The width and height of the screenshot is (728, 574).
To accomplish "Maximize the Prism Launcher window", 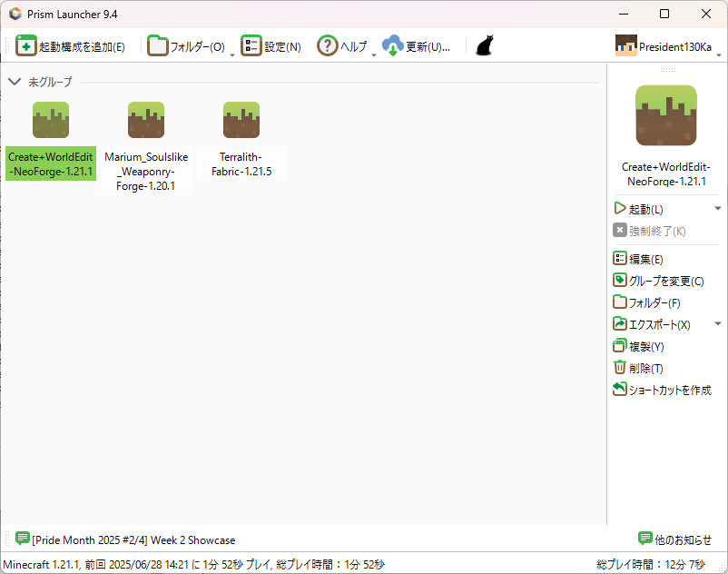I will (664, 14).
